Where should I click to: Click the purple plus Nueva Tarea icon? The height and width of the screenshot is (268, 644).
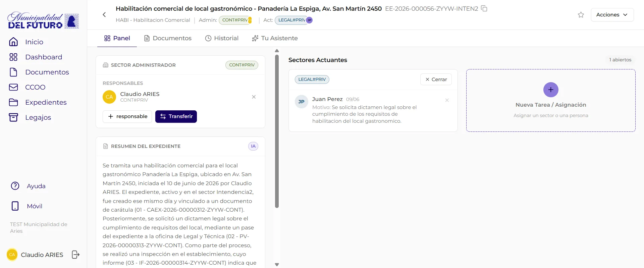(551, 90)
